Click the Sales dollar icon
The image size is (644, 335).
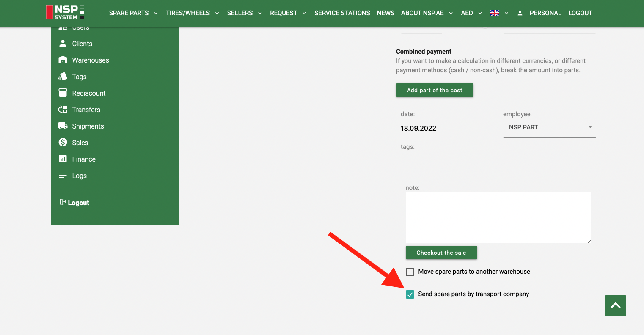pyautogui.click(x=63, y=143)
